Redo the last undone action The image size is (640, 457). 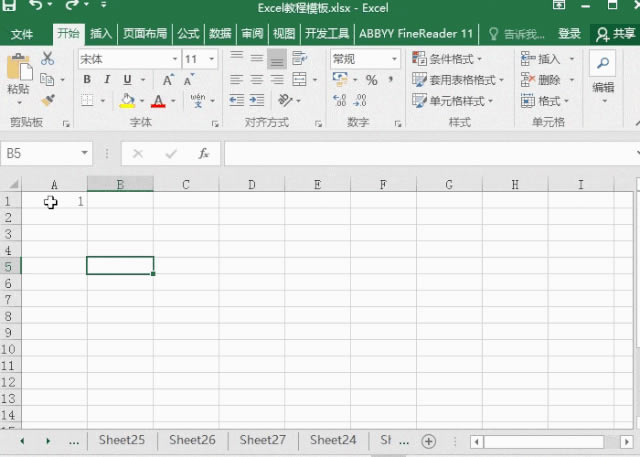(72, 4)
